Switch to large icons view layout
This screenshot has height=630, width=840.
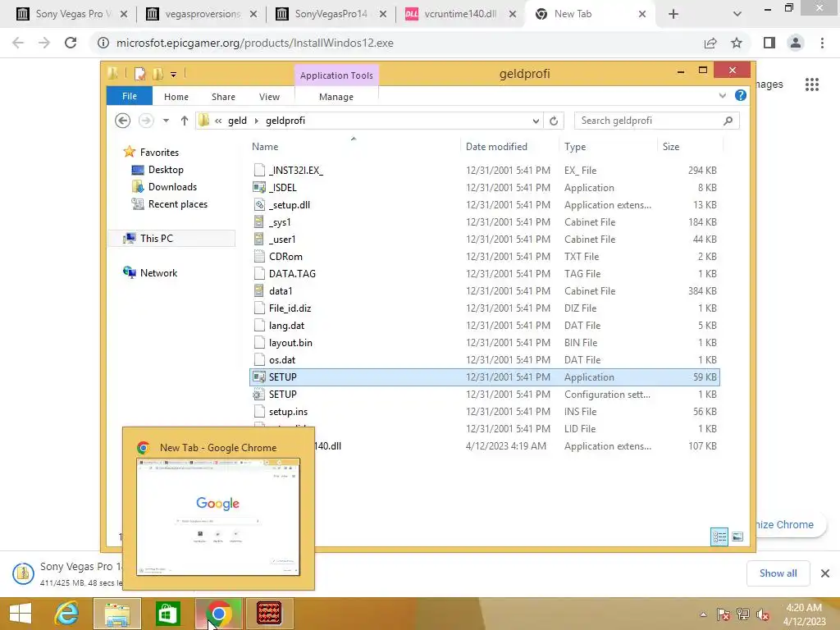tap(737, 536)
